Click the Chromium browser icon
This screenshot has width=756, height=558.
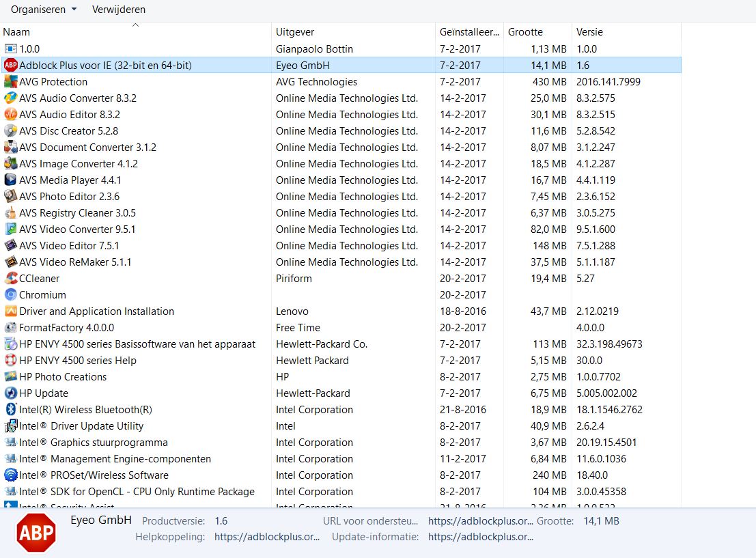(10, 295)
